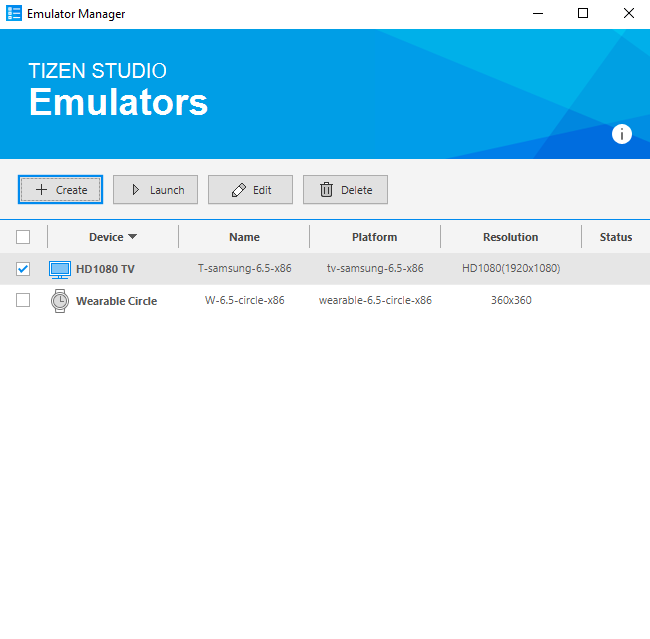Maximize the Emulator Manager window
The width and height of the screenshot is (650, 639).
point(583,14)
